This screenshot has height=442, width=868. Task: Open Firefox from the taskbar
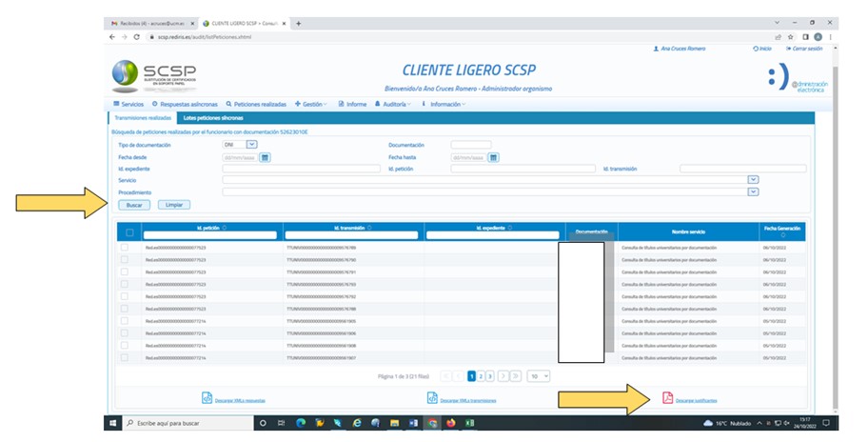click(450, 423)
